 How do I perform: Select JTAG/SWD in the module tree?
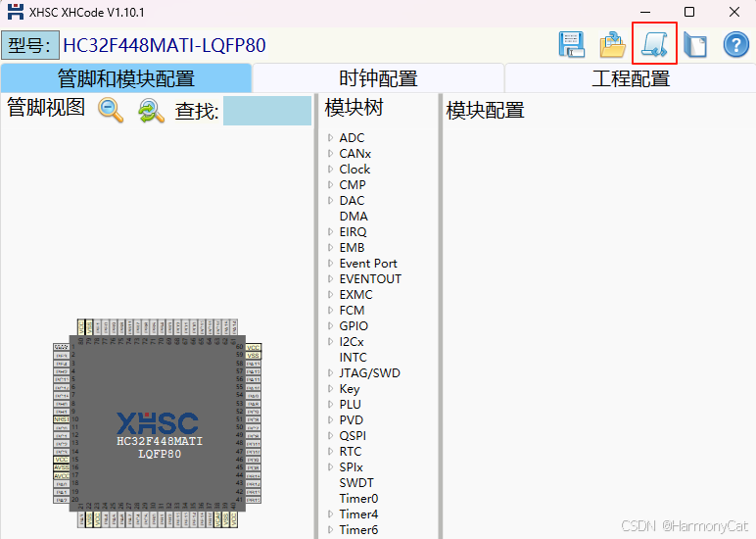click(370, 373)
